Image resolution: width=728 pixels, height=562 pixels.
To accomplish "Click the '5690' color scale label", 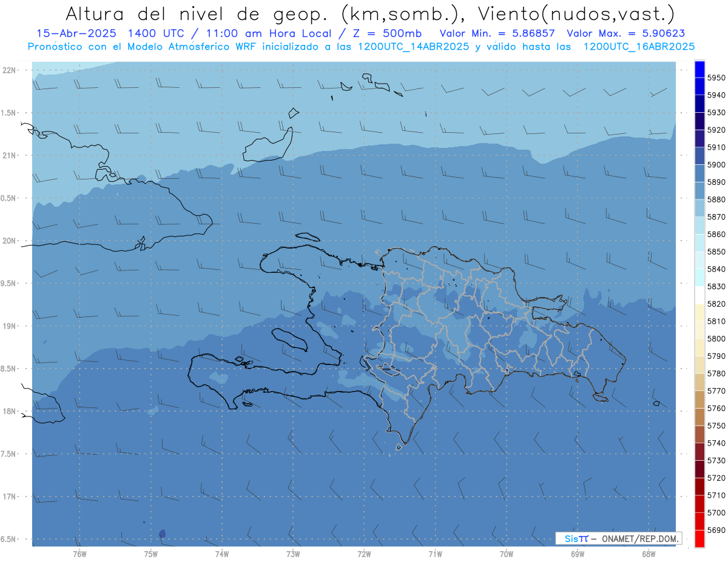I will click(716, 530).
